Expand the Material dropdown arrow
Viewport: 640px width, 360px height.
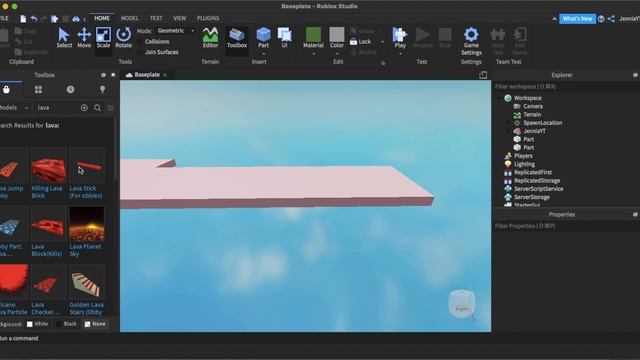click(313, 54)
